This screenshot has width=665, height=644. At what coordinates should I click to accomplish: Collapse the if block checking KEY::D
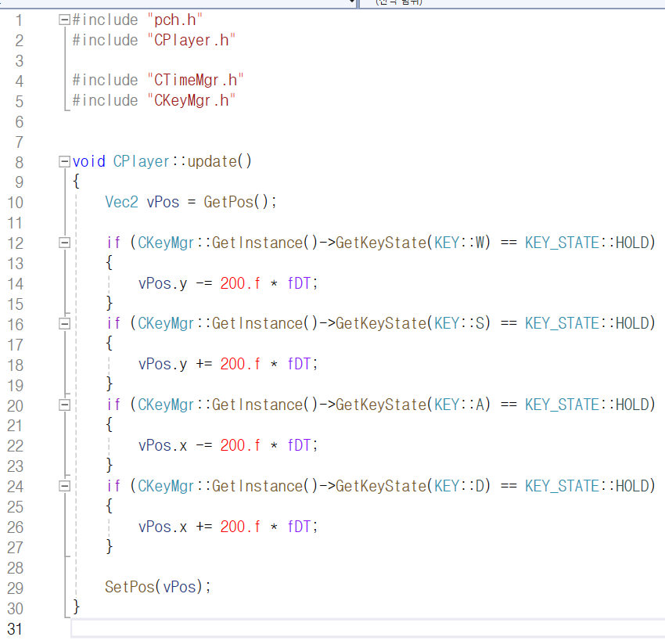[x=66, y=486]
